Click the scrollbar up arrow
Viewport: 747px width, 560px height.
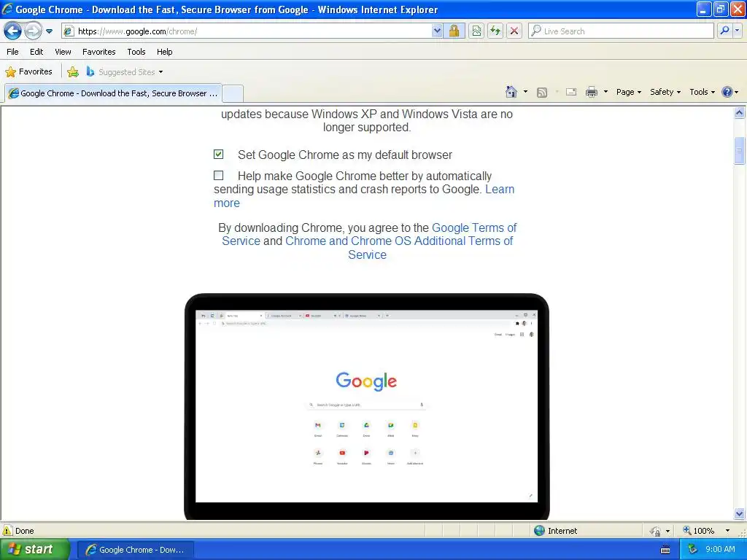[x=739, y=113]
